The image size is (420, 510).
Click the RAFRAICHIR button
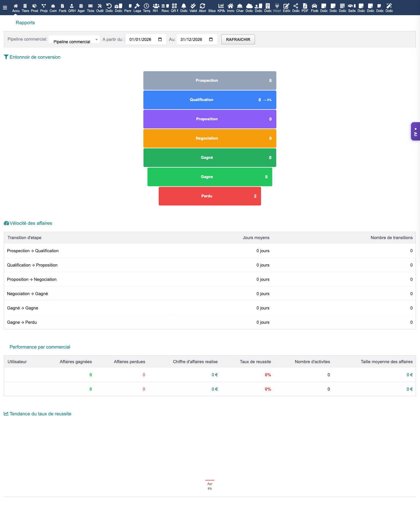tap(238, 39)
